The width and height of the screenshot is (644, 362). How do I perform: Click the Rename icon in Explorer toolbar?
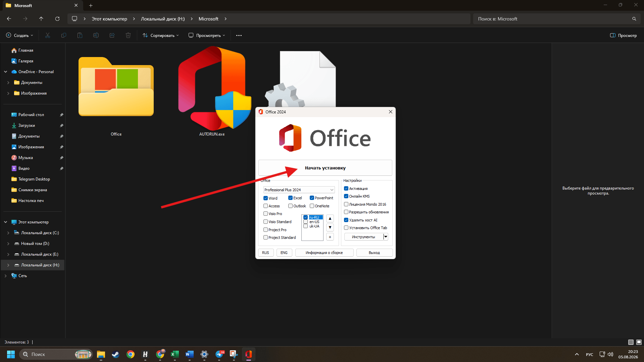click(96, 35)
